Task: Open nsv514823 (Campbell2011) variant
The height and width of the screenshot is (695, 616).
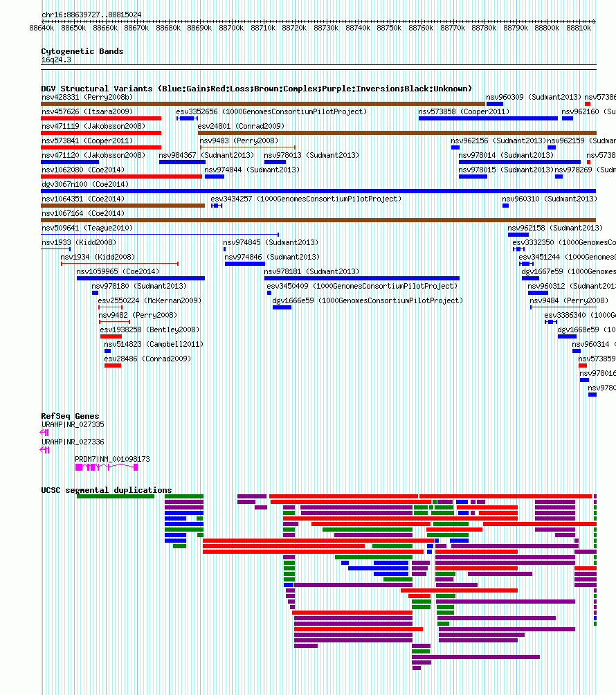Action: click(154, 345)
